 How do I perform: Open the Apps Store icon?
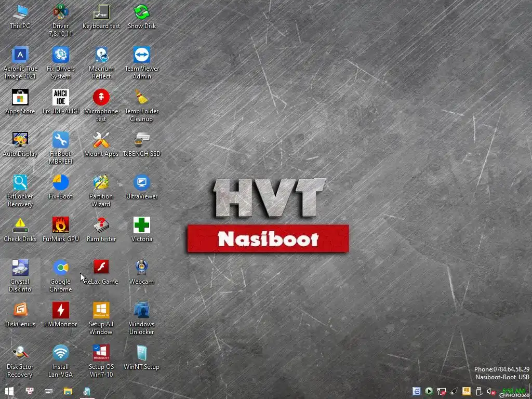click(x=20, y=102)
